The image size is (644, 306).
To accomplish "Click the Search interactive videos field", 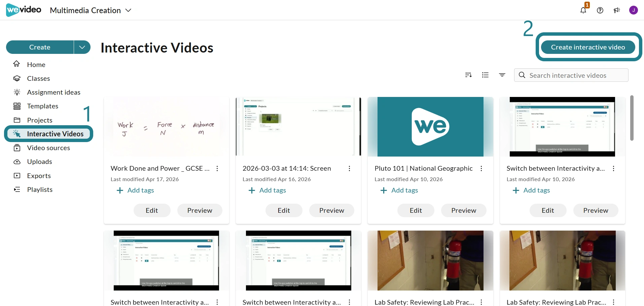I will pos(571,75).
